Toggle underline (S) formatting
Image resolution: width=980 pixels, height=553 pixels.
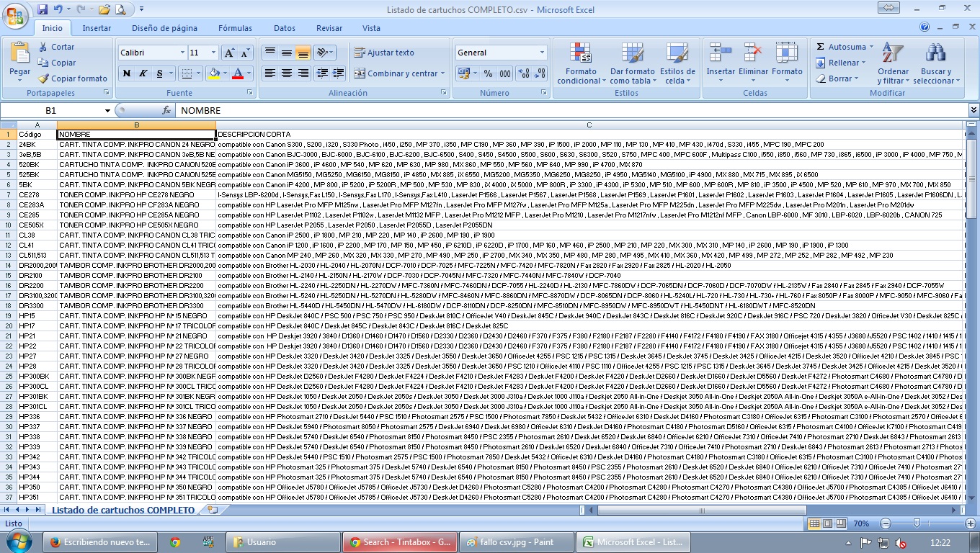(159, 73)
